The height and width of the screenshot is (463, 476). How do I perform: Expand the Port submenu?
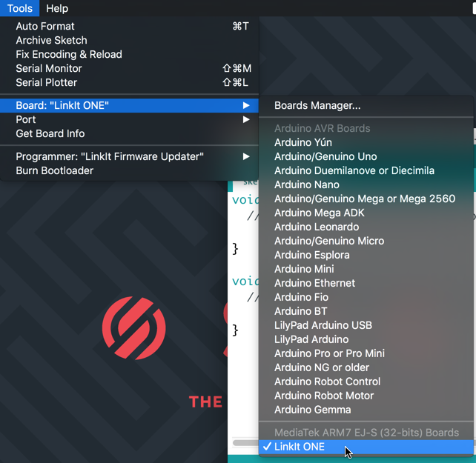pos(129,119)
